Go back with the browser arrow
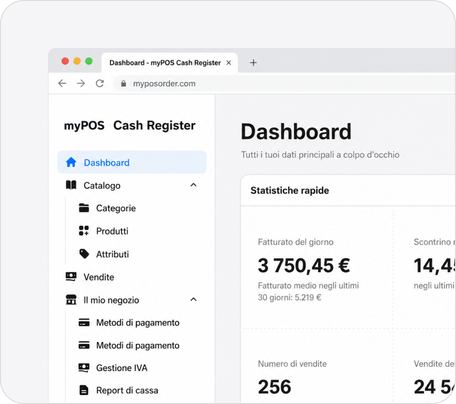This screenshot has height=404, width=456. (62, 83)
